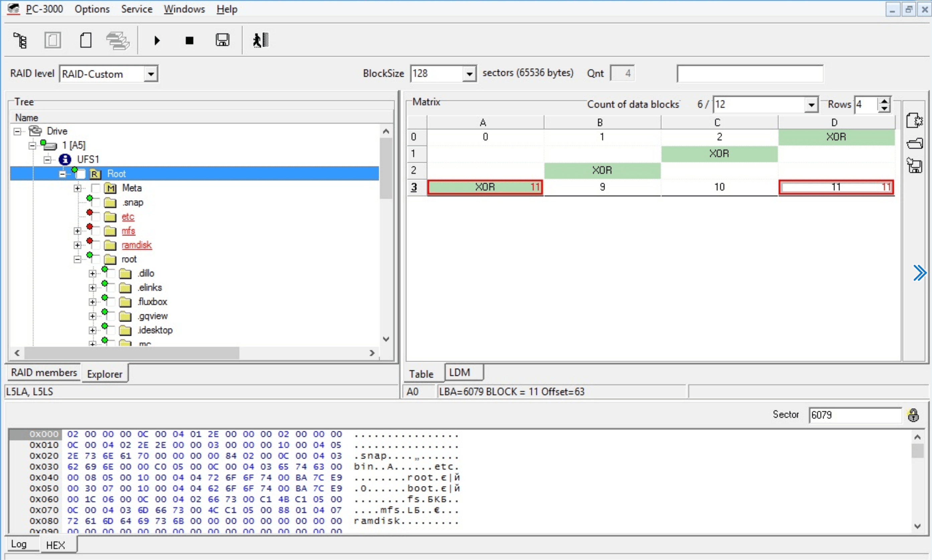932x560 pixels.
Task: Click the .snap folder icon
Action: point(110,203)
